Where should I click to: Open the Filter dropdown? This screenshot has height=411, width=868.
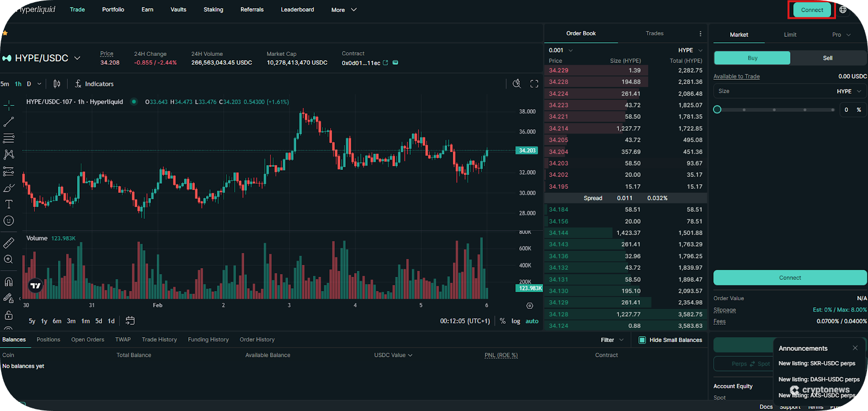[x=612, y=340]
